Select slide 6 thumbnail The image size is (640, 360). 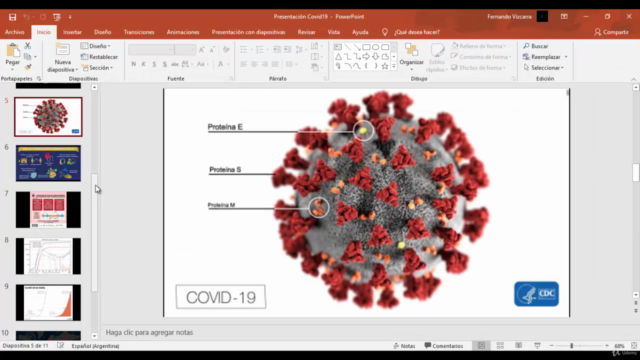[48, 163]
